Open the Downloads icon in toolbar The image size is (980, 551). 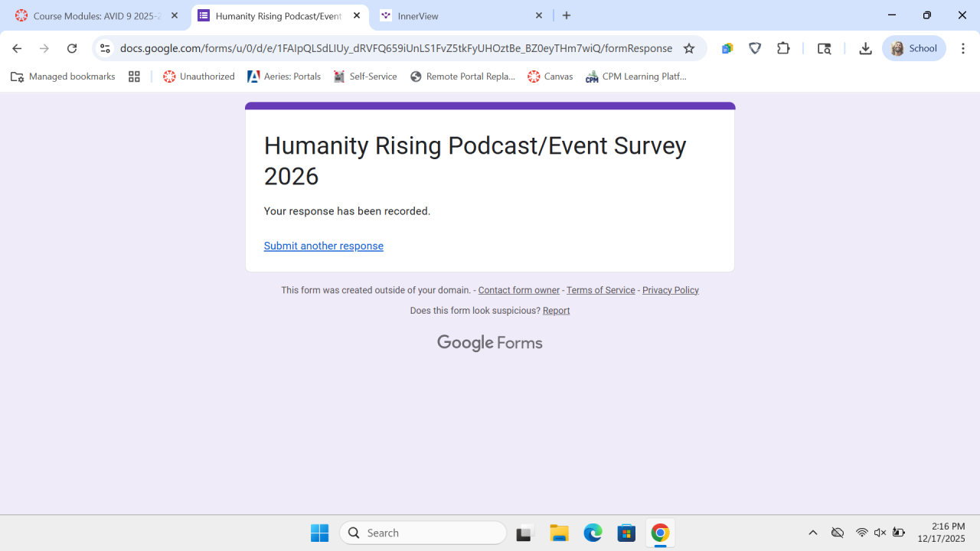[x=865, y=48]
